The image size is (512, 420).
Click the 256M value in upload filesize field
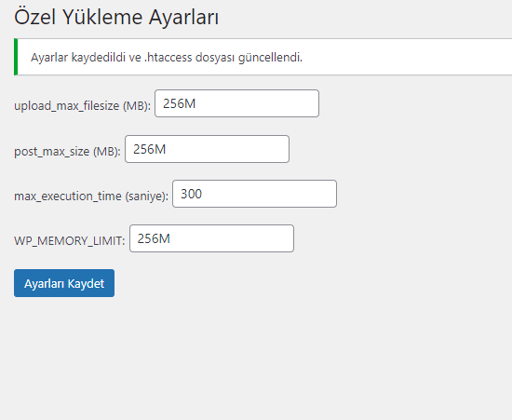pyautogui.click(x=180, y=103)
